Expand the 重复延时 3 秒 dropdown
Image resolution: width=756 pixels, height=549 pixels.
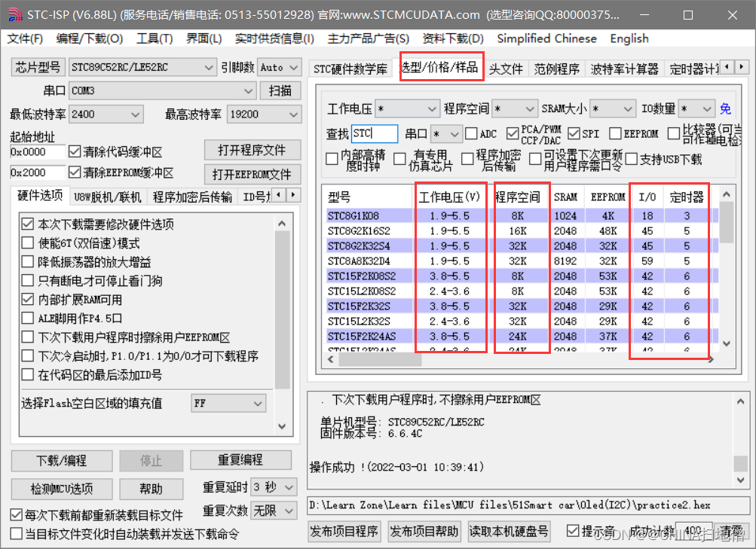[x=289, y=487]
